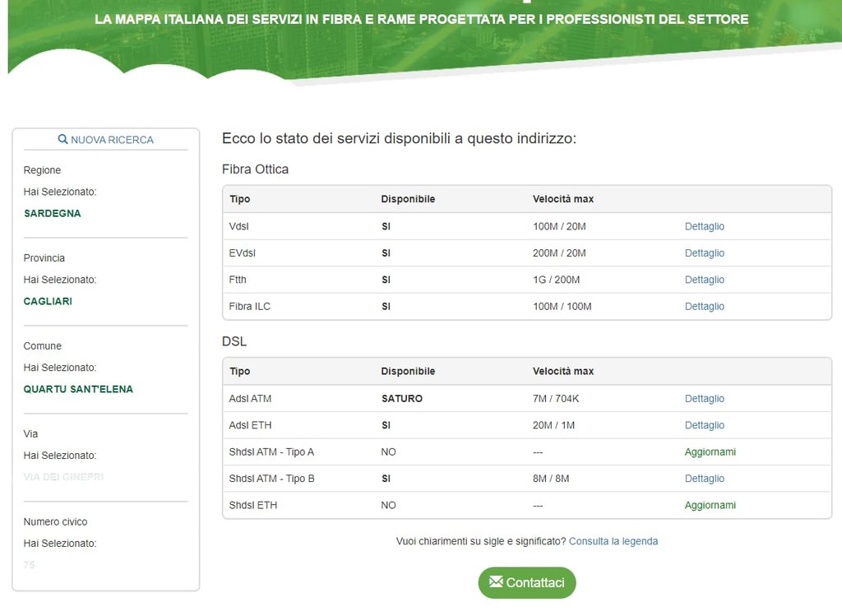Start a Nuova Ricerca search
This screenshot has height=616, width=842.
point(112,140)
